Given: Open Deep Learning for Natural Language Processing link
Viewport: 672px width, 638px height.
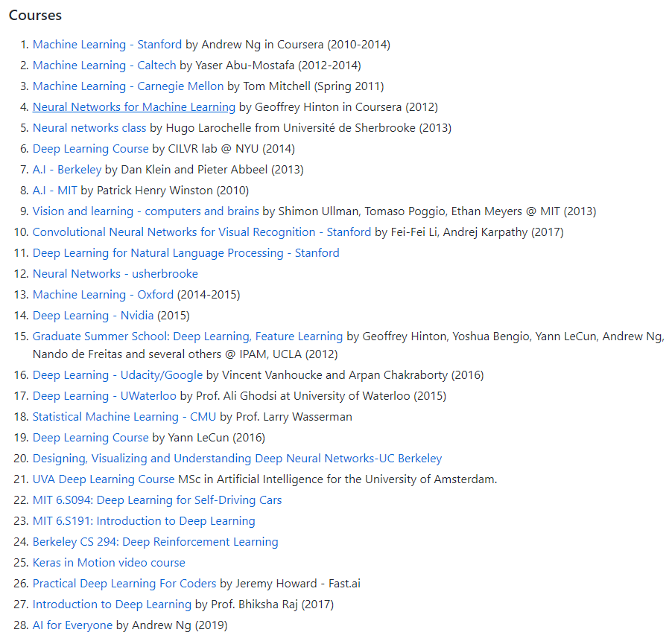Looking at the screenshot, I should (x=186, y=253).
